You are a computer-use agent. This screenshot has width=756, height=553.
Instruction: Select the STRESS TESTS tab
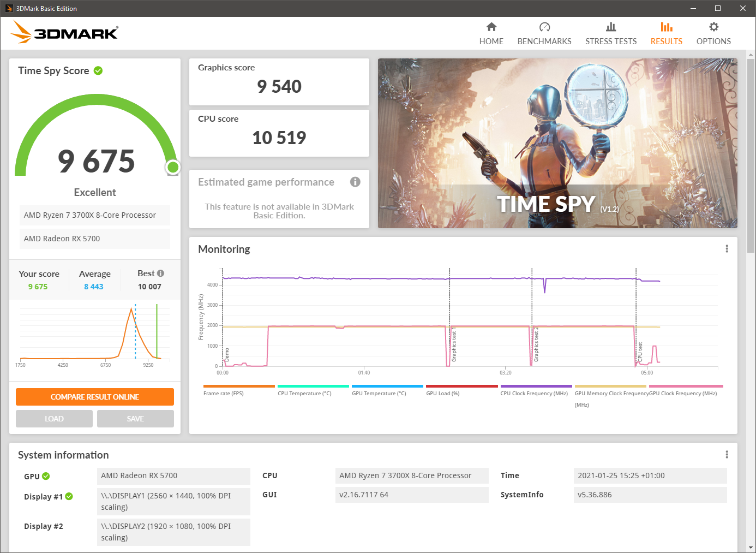point(610,34)
